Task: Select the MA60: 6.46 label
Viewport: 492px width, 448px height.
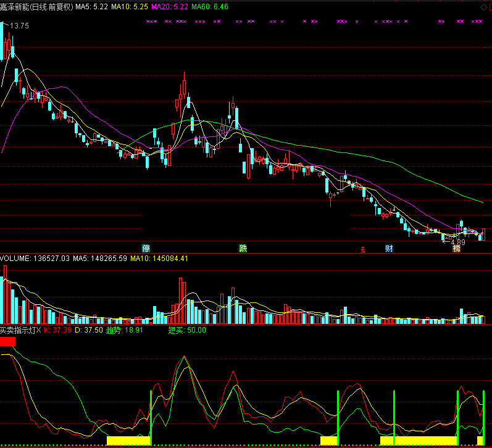Action: pos(210,7)
